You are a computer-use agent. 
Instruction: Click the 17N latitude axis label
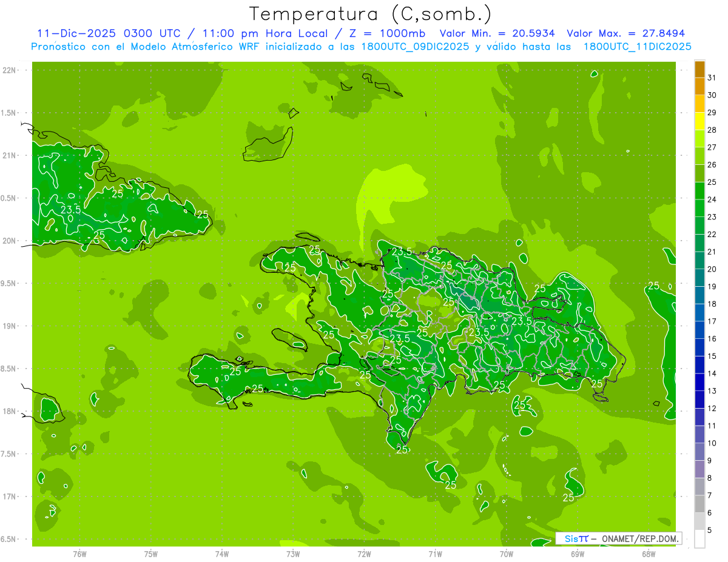(9, 497)
